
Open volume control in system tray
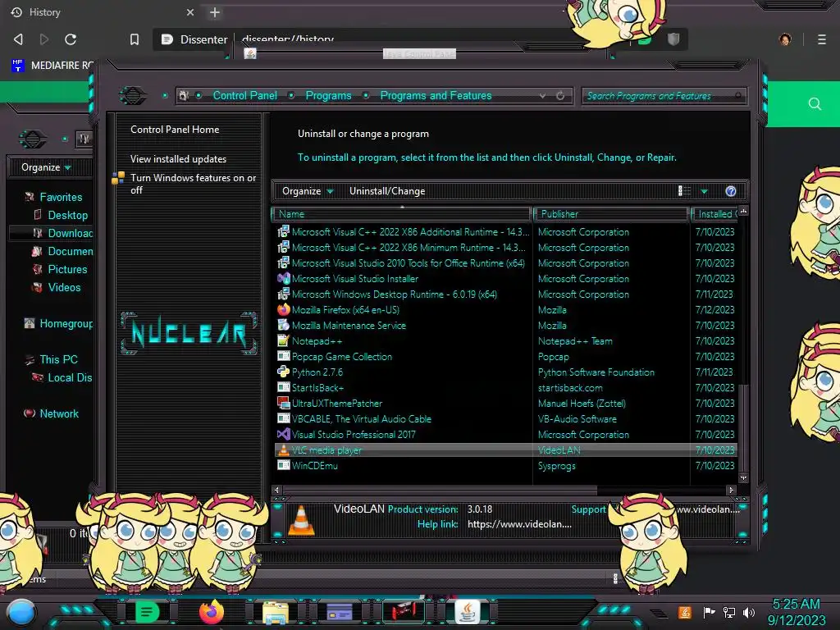[x=750, y=612]
